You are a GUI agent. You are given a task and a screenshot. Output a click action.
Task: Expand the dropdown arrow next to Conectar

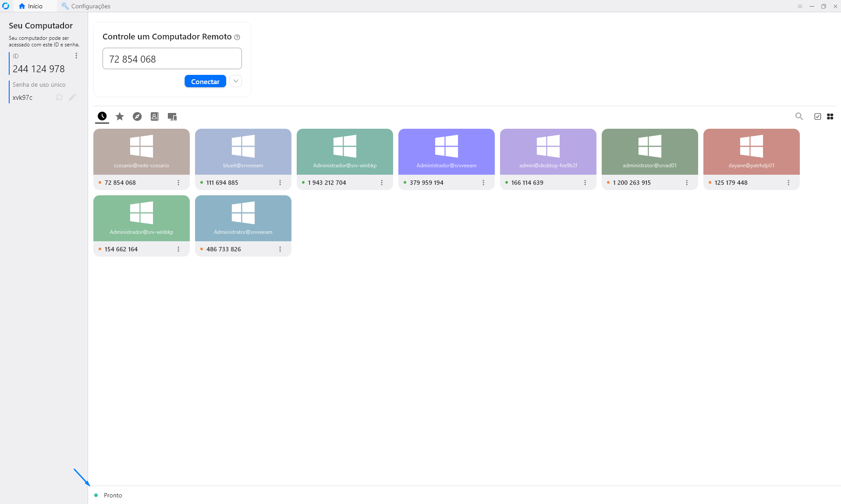pos(236,81)
